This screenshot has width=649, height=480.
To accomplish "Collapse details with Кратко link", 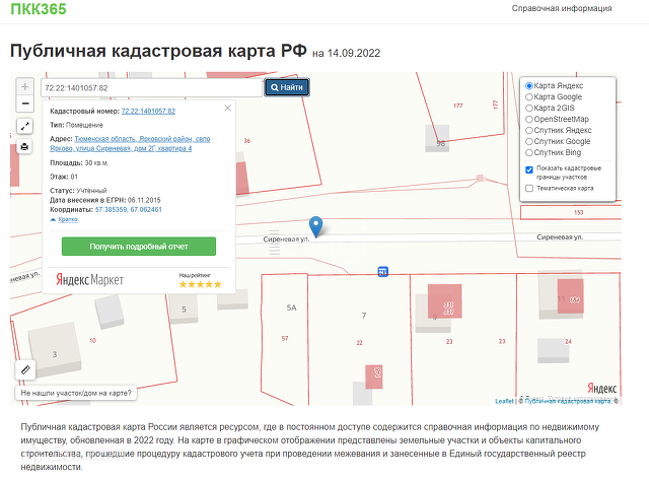I will point(67,219).
